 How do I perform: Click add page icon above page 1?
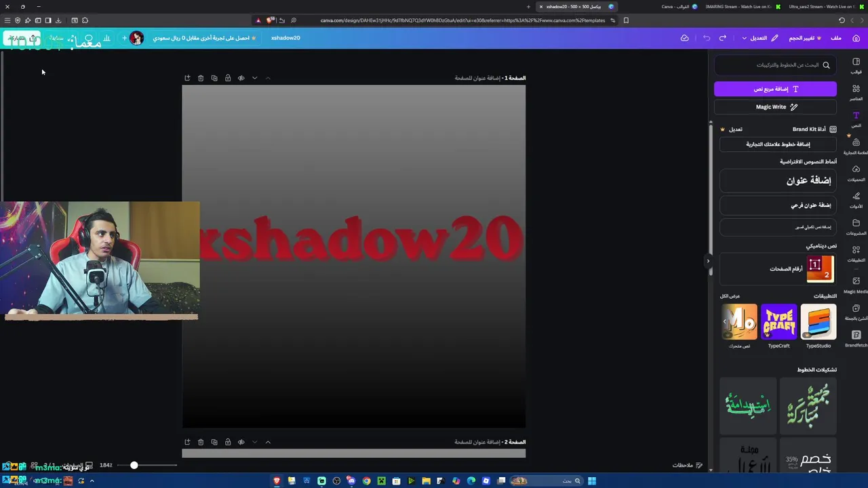187,78
